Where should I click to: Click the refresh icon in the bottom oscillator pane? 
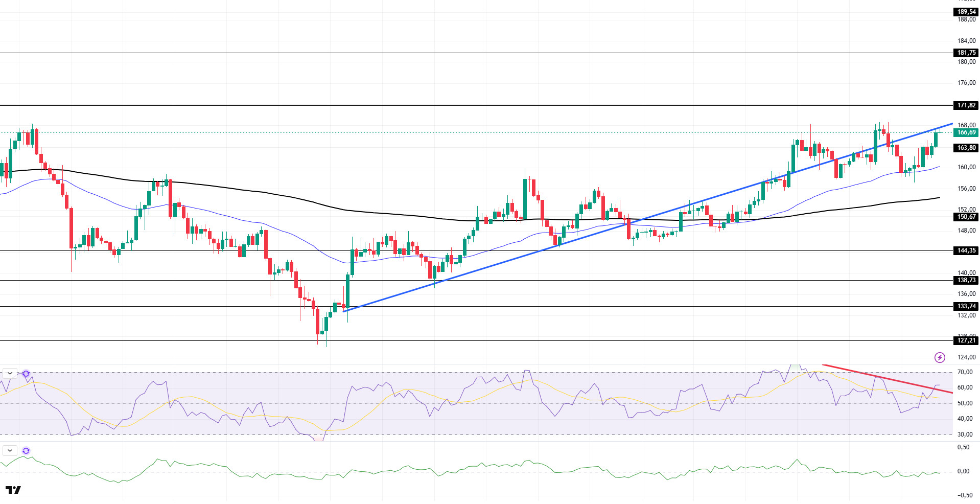pos(26,451)
